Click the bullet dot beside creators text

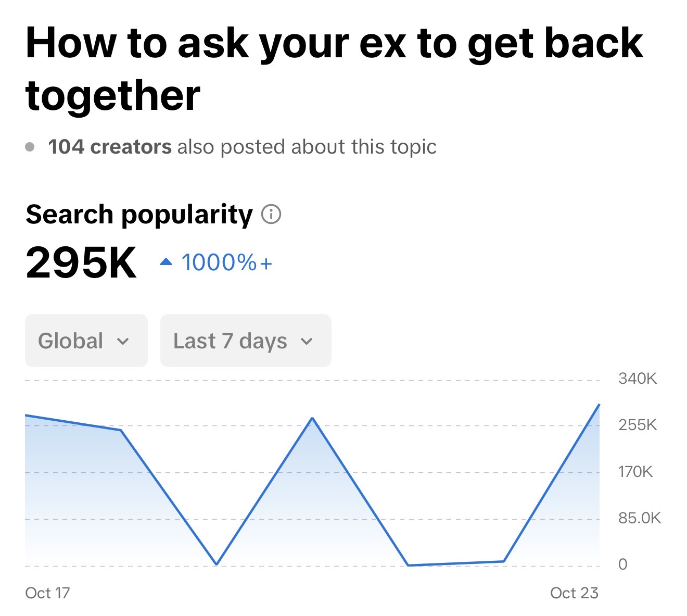pos(30,146)
